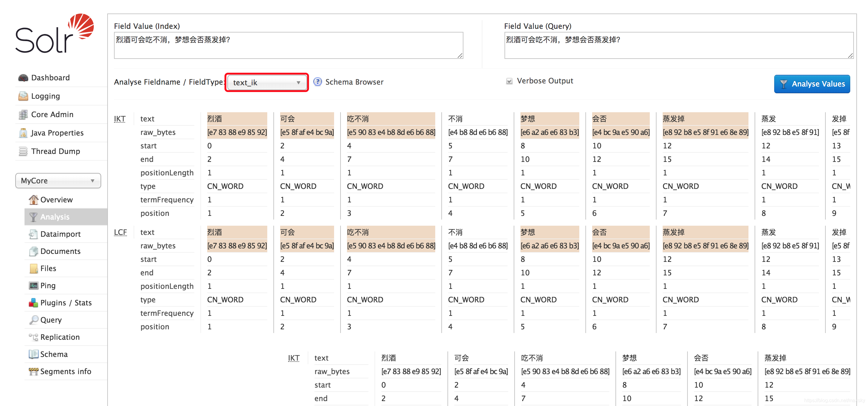The image size is (868, 406).
Task: Click the Schema Browser help icon
Action: (318, 82)
